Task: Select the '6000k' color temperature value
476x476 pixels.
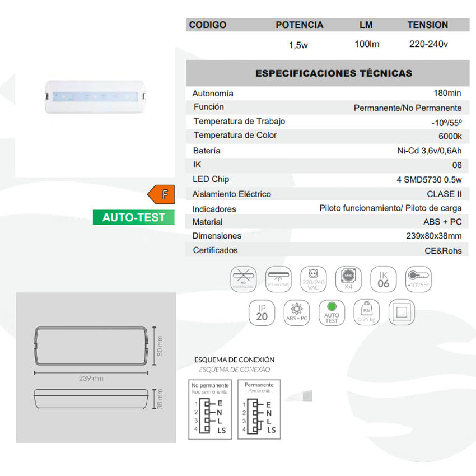Action: pyautogui.click(x=450, y=136)
